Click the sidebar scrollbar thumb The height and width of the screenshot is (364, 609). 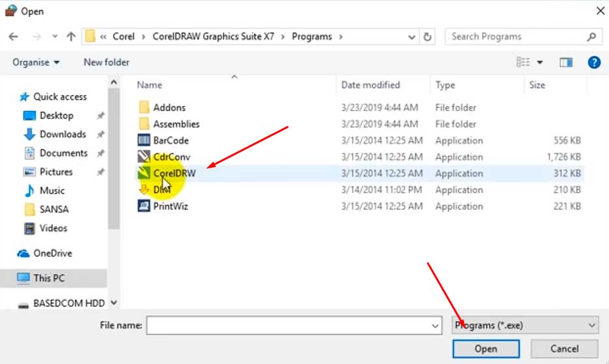click(114, 159)
